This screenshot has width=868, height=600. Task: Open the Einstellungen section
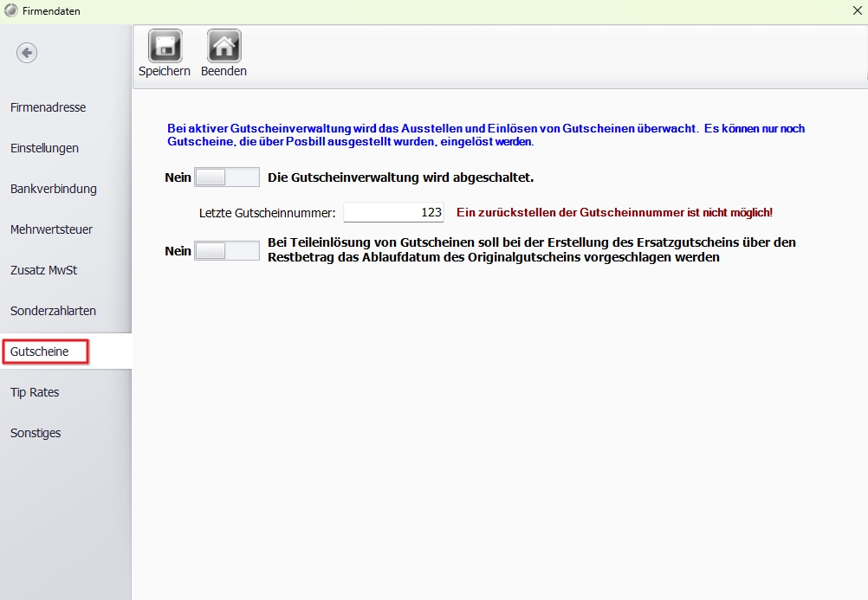[44, 148]
